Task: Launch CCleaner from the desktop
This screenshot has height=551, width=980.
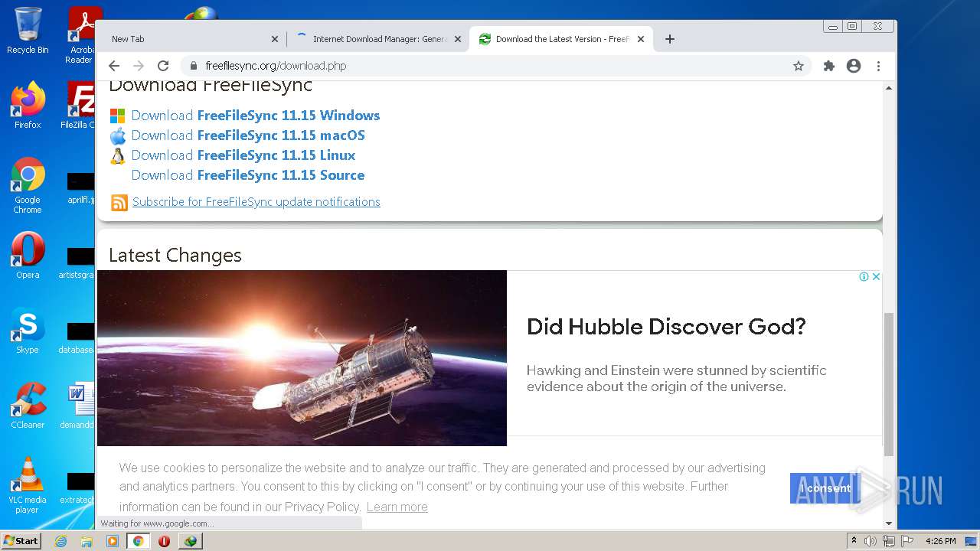Action: point(28,406)
